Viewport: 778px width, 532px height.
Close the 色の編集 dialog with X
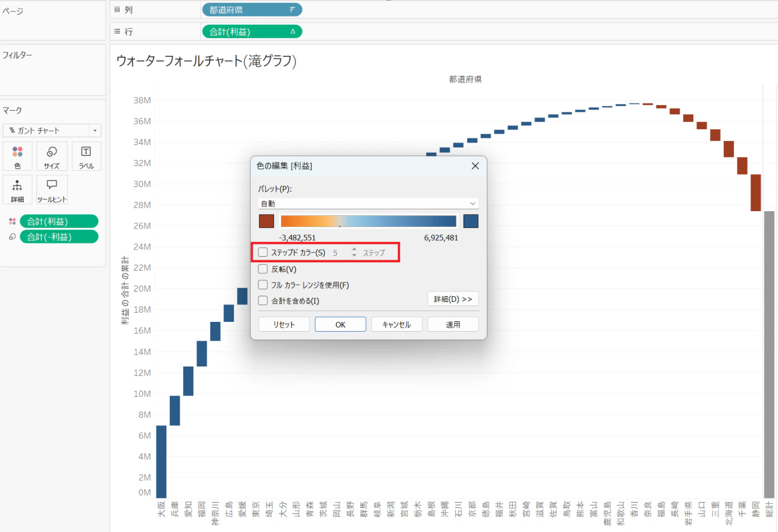tap(475, 166)
